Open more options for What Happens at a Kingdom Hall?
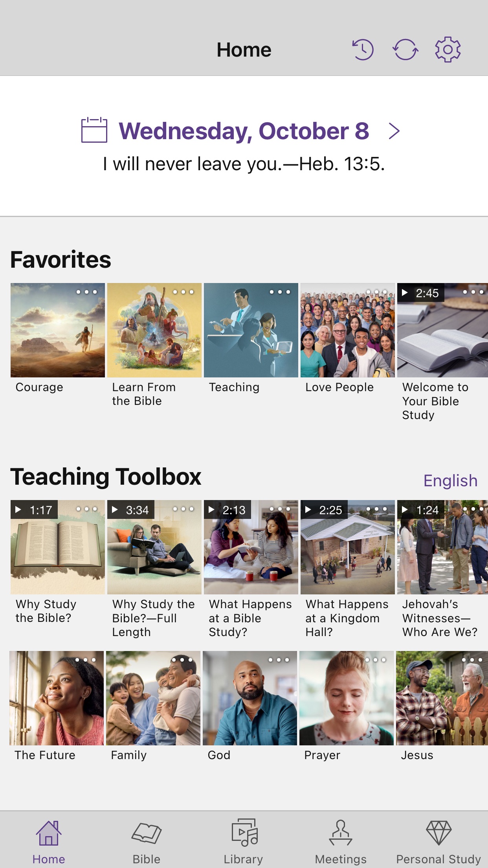 point(376,509)
